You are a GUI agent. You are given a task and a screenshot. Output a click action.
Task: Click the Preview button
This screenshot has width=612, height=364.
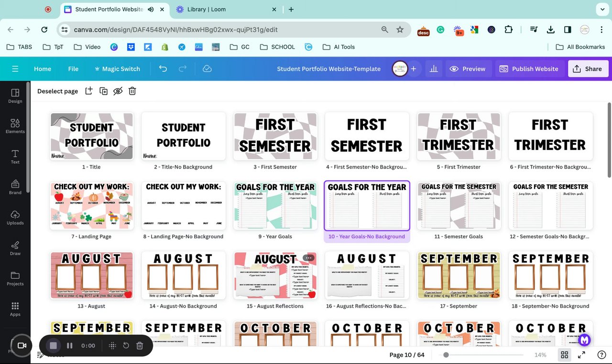point(468,69)
